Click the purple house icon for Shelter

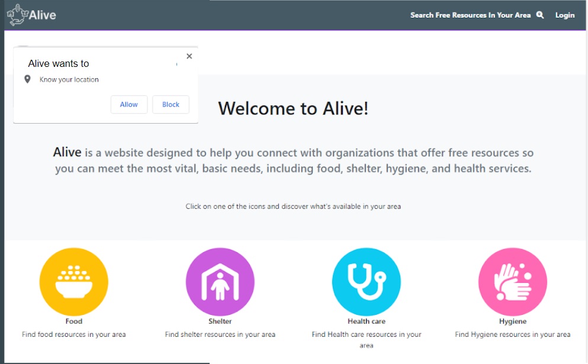[220, 282]
